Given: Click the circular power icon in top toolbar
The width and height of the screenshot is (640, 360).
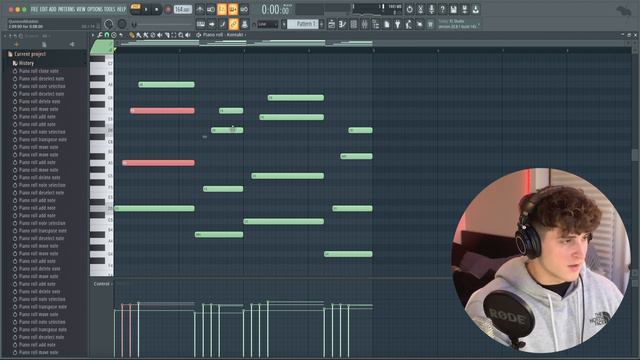Looking at the screenshot, I should 409,9.
